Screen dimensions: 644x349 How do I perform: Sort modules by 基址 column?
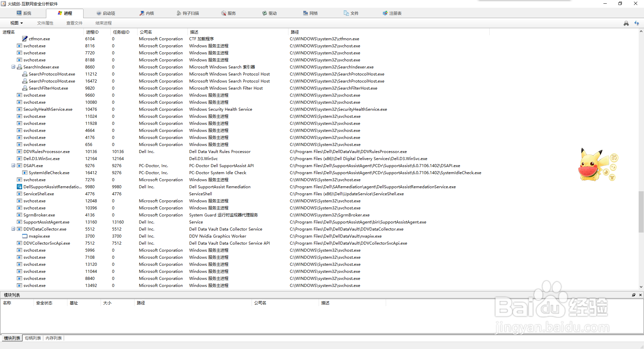point(84,303)
